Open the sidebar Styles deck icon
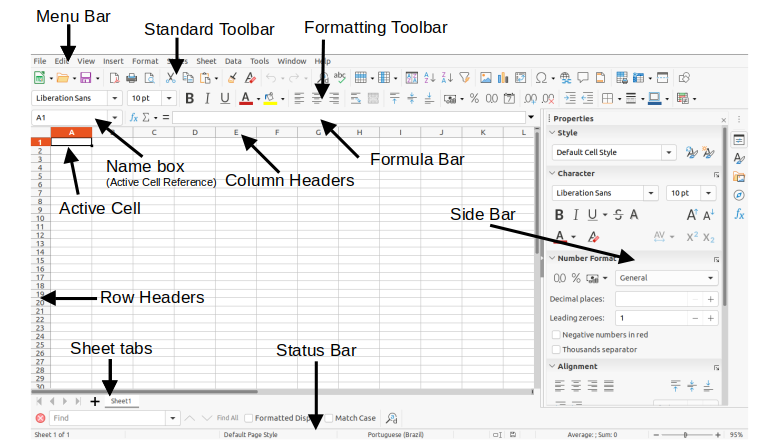Screen dimensions: 759x446 tap(739, 158)
